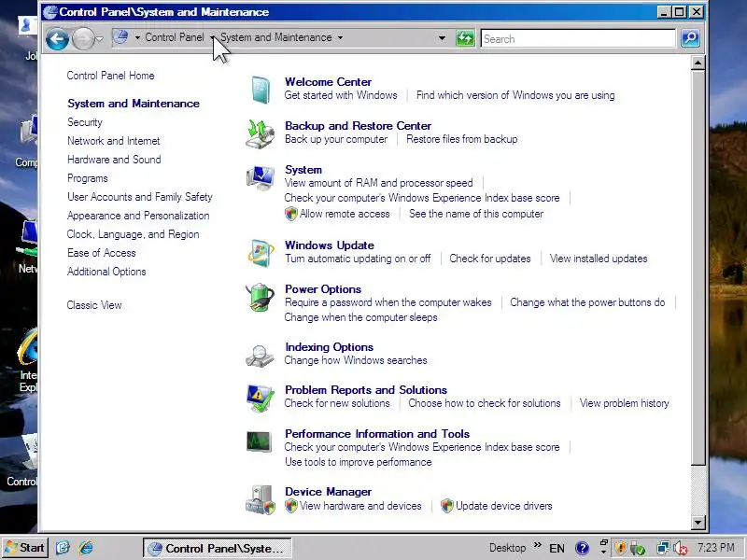The height and width of the screenshot is (560, 747).
Task: Open Ease of Access category
Action: [102, 253]
